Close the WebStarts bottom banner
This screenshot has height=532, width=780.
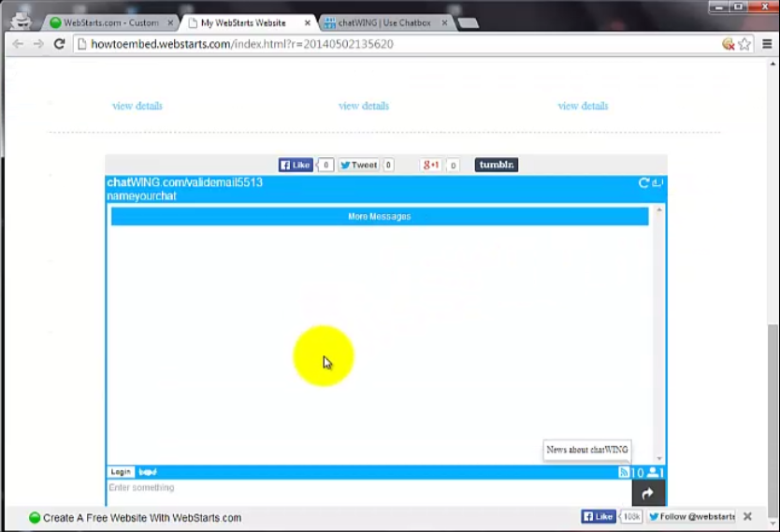(x=747, y=517)
